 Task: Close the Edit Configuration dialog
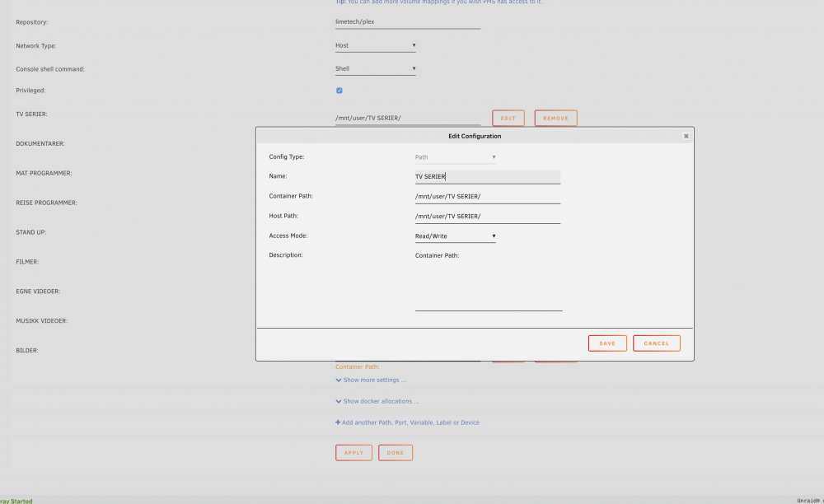tap(686, 136)
